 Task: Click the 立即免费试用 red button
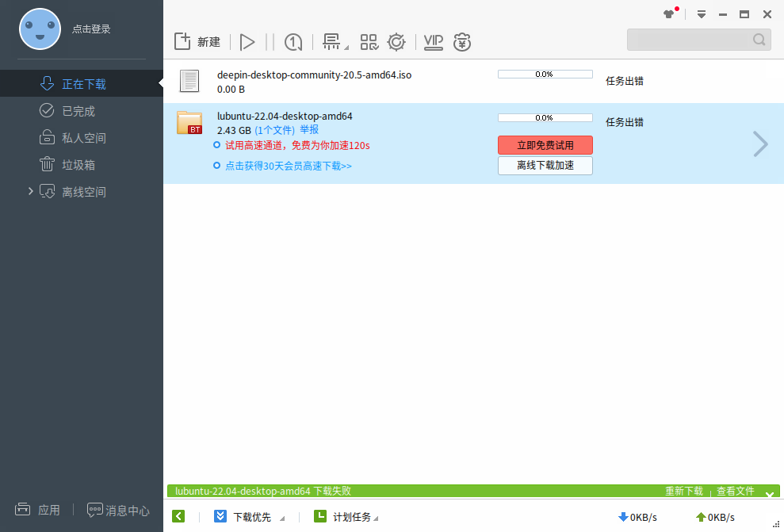pos(545,145)
